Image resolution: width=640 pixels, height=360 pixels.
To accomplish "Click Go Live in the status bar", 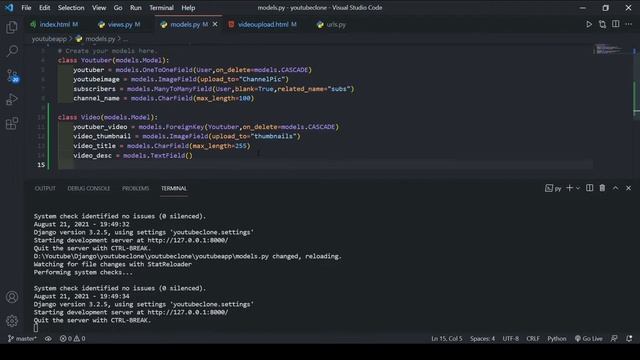I will click(589, 338).
